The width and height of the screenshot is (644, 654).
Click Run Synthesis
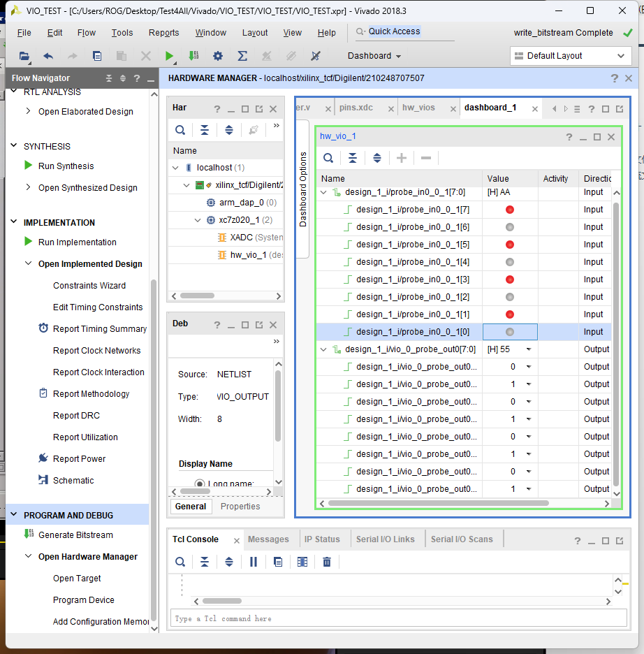point(66,166)
